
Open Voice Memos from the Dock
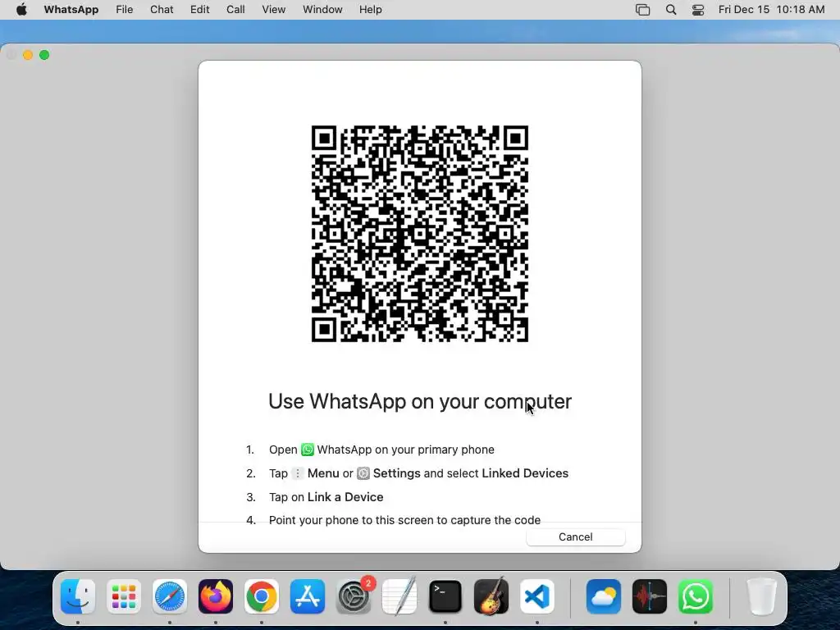tap(650, 596)
